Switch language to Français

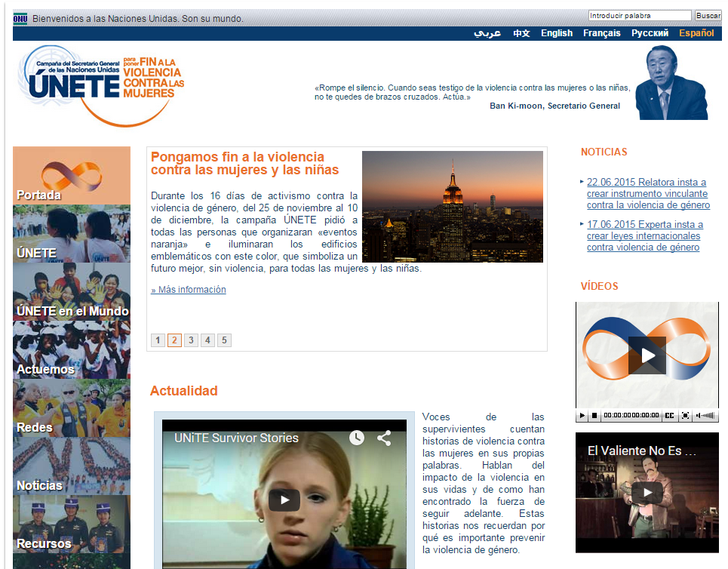pos(602,33)
